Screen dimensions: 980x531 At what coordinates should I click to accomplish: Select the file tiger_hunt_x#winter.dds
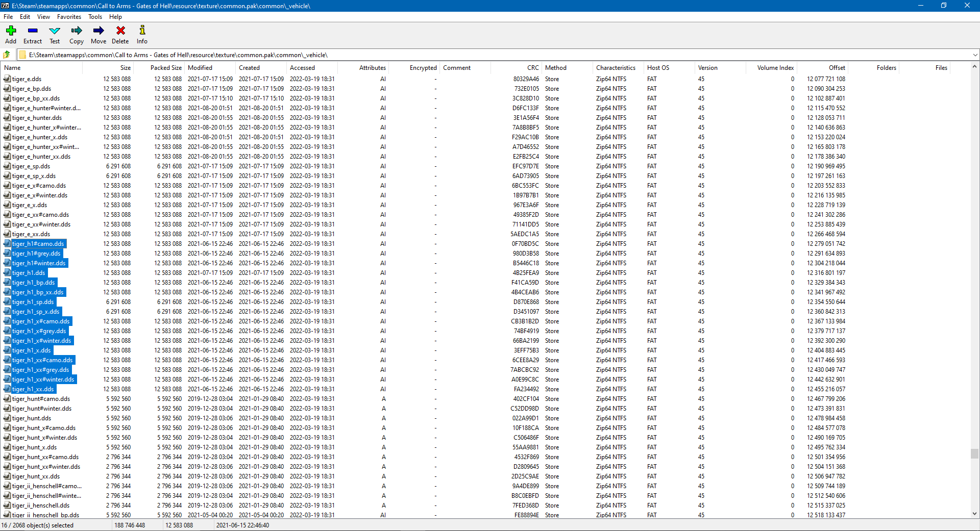click(x=44, y=438)
